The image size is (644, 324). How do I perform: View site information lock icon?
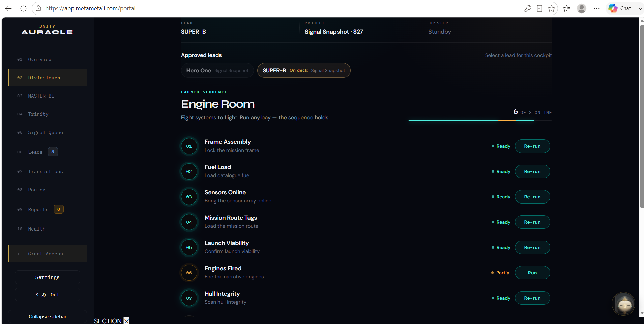click(38, 8)
